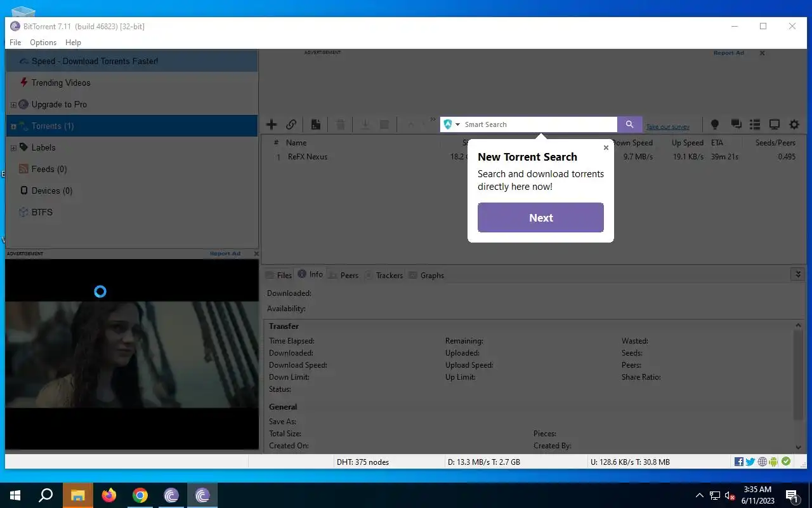Click the Info panel scrollbar down arrow
Screen dimensions: 812x508
(x=799, y=447)
